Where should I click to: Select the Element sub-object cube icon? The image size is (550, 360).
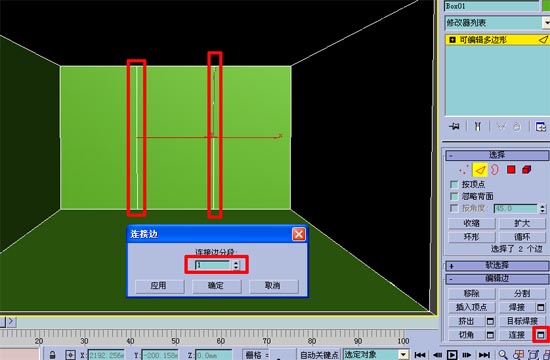tap(526, 170)
